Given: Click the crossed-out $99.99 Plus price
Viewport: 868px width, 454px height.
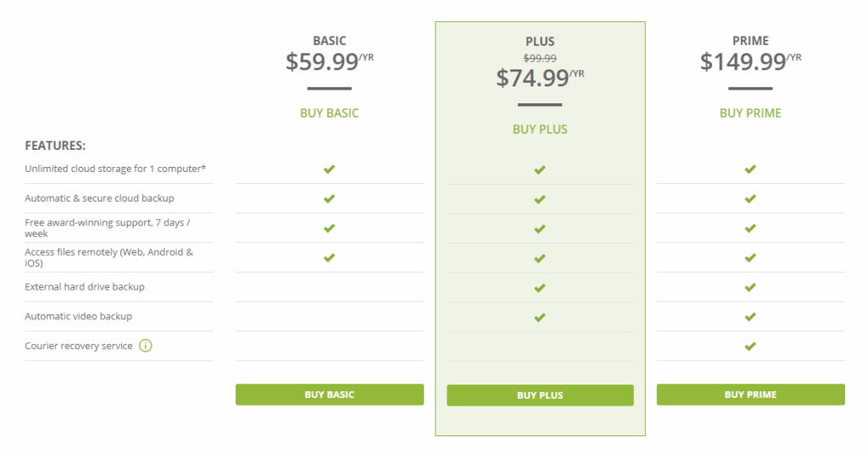Looking at the screenshot, I should pyautogui.click(x=539, y=58).
